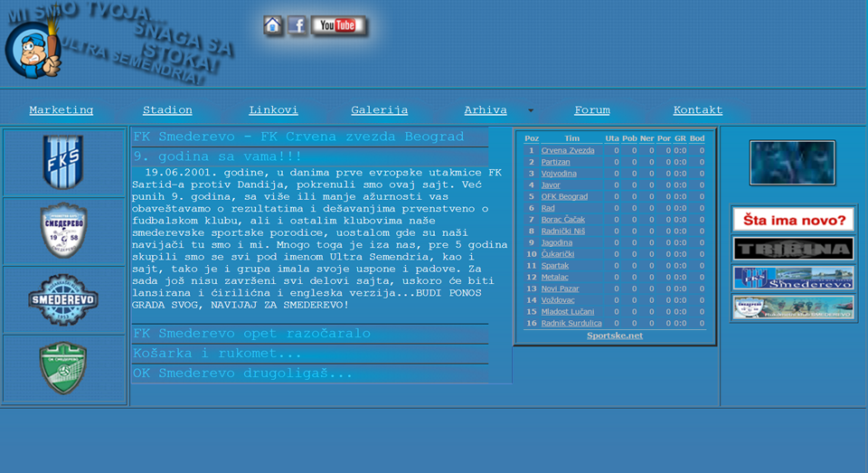Click the green OK Smederevo volleyball crest
Viewport: 868px width, 473px height.
(x=64, y=368)
